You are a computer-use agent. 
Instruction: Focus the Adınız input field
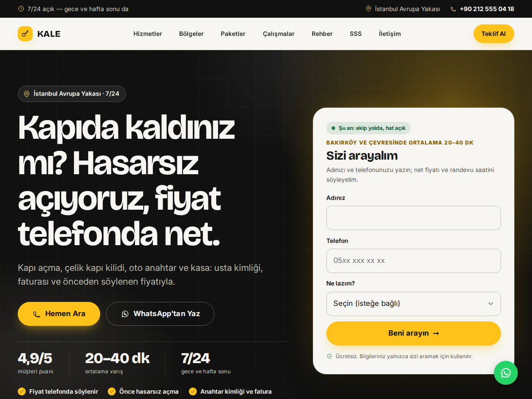[x=414, y=218]
